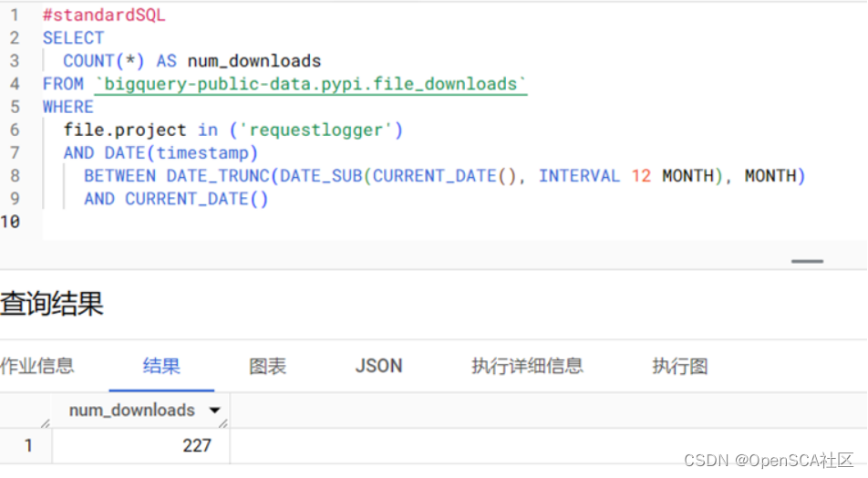The image size is (868, 478).
Task: Click the FROM keyword on line 4
Action: pyautogui.click(x=63, y=84)
